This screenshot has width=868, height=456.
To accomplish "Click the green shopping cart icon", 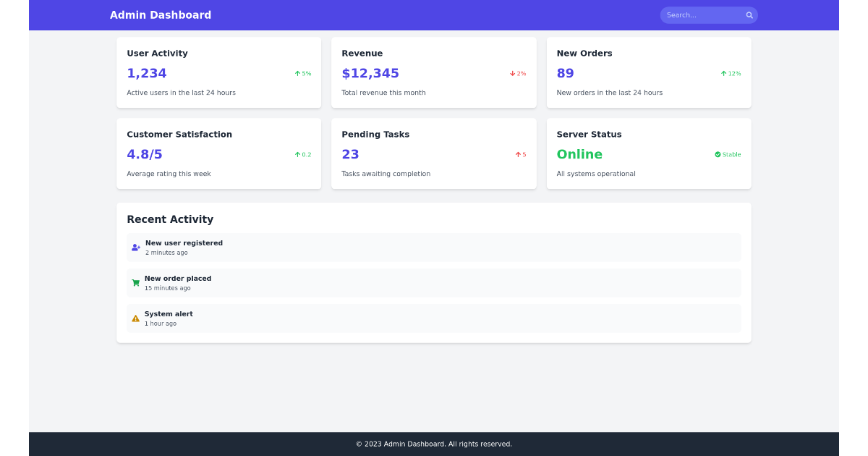I will (x=135, y=282).
